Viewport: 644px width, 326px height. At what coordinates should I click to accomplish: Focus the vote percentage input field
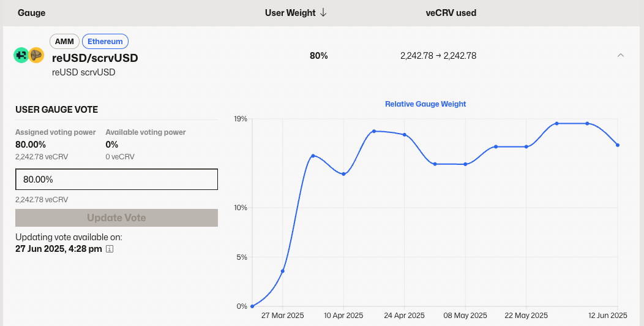[116, 180]
